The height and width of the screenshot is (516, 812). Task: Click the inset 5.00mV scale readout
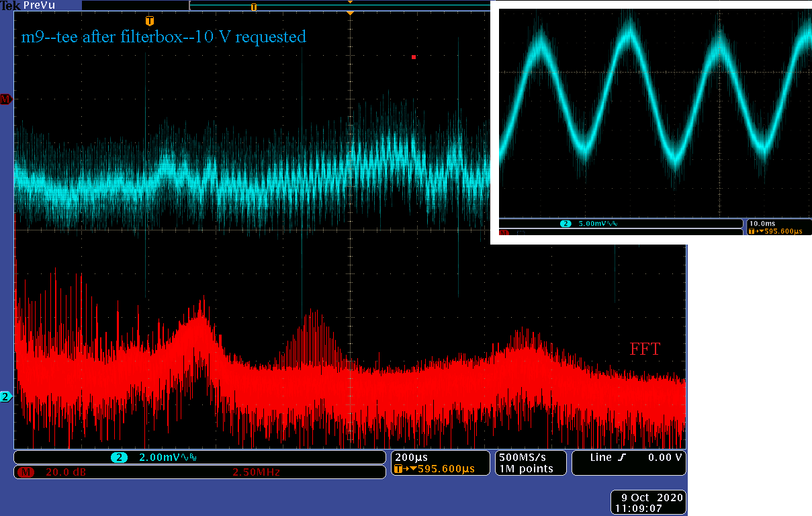(592, 223)
